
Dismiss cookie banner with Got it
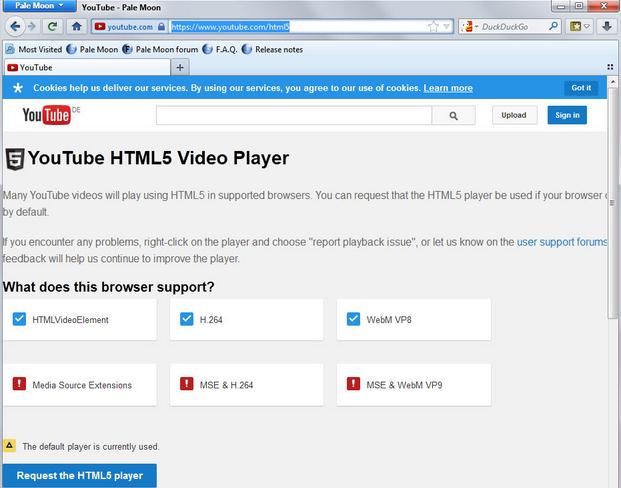click(581, 88)
